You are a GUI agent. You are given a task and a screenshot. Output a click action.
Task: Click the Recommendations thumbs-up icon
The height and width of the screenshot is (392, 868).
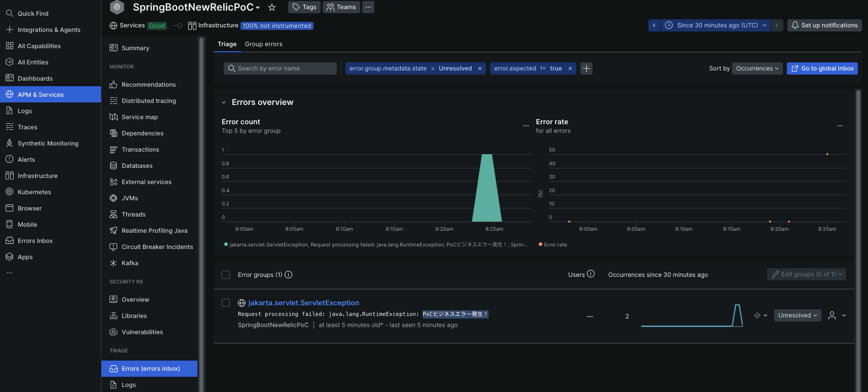click(x=114, y=84)
